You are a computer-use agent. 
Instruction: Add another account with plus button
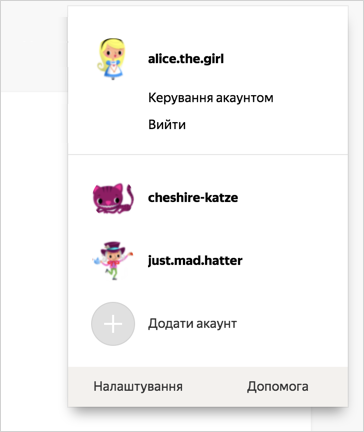[113, 324]
